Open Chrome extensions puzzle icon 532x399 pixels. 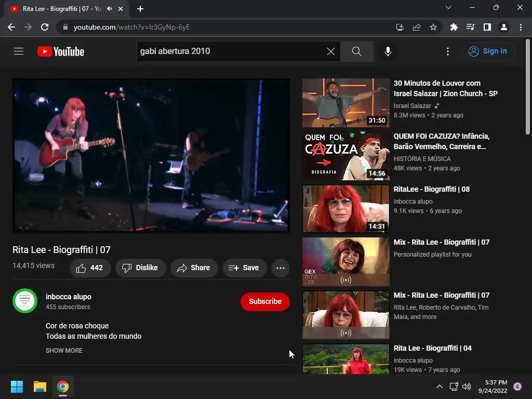(454, 27)
